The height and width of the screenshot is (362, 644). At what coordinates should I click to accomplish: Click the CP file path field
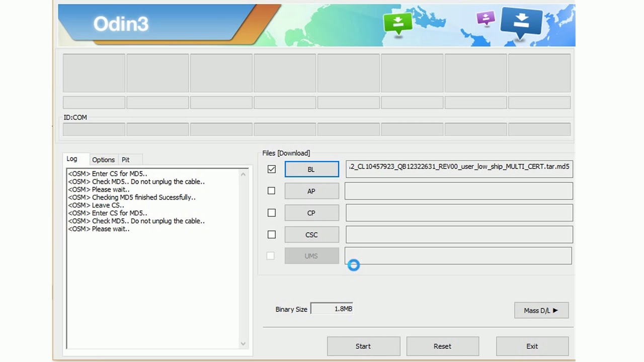click(x=459, y=213)
